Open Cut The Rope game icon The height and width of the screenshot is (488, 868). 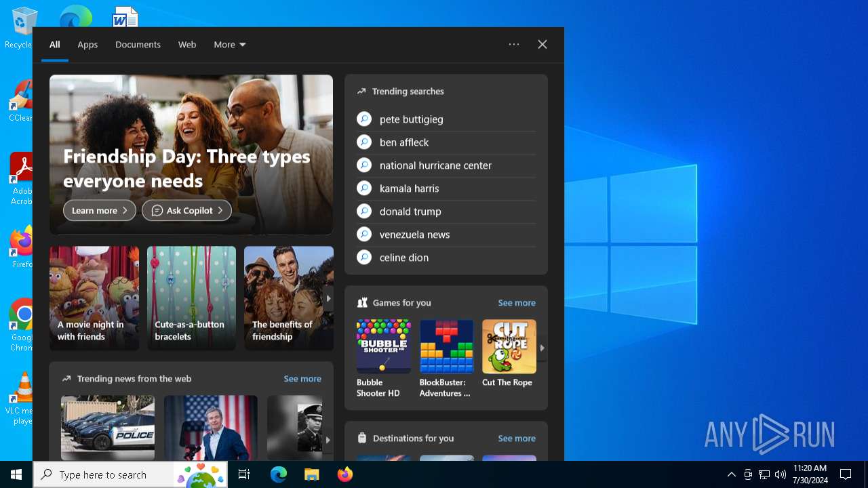point(509,346)
